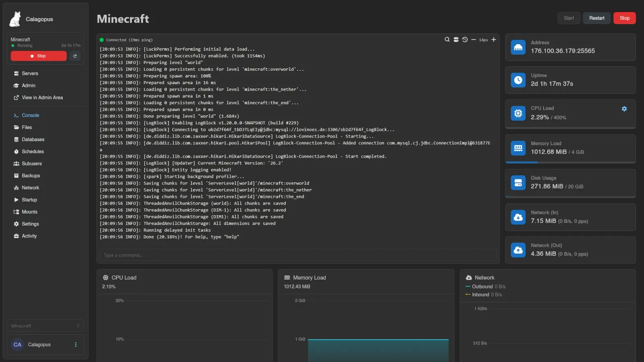Open the Mounts section
644x362 pixels.
(45, 212)
